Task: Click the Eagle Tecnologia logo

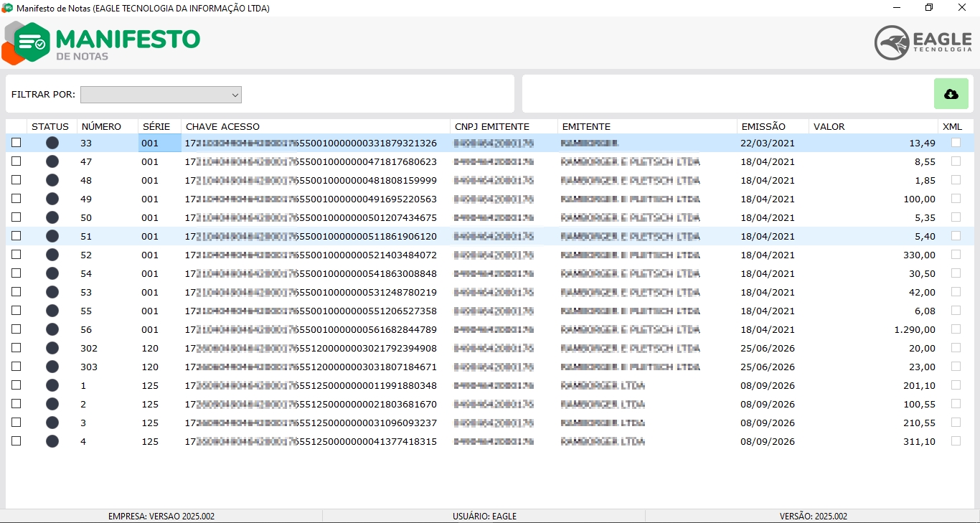Action: click(923, 42)
